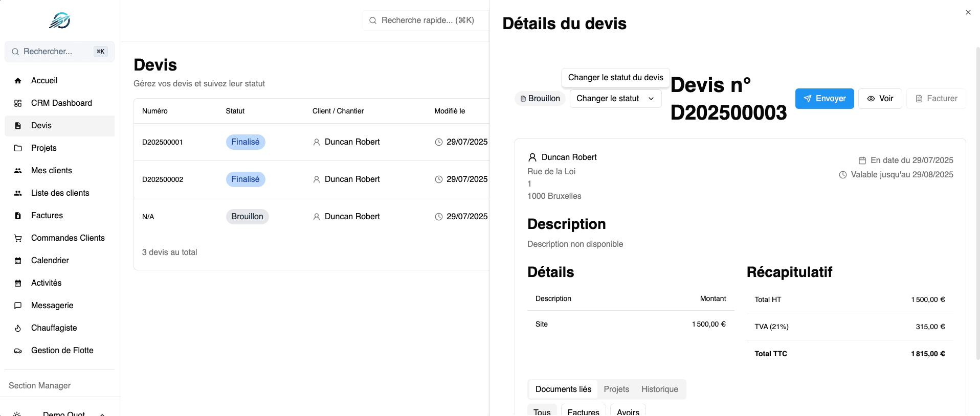Click the TVA (21%) label
The height and width of the screenshot is (416, 980).
[771, 327]
